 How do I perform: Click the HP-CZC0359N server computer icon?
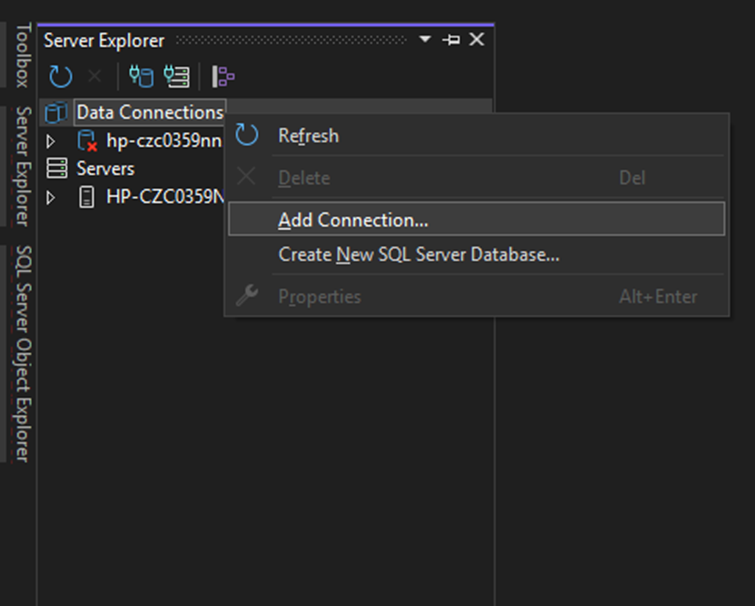88,197
